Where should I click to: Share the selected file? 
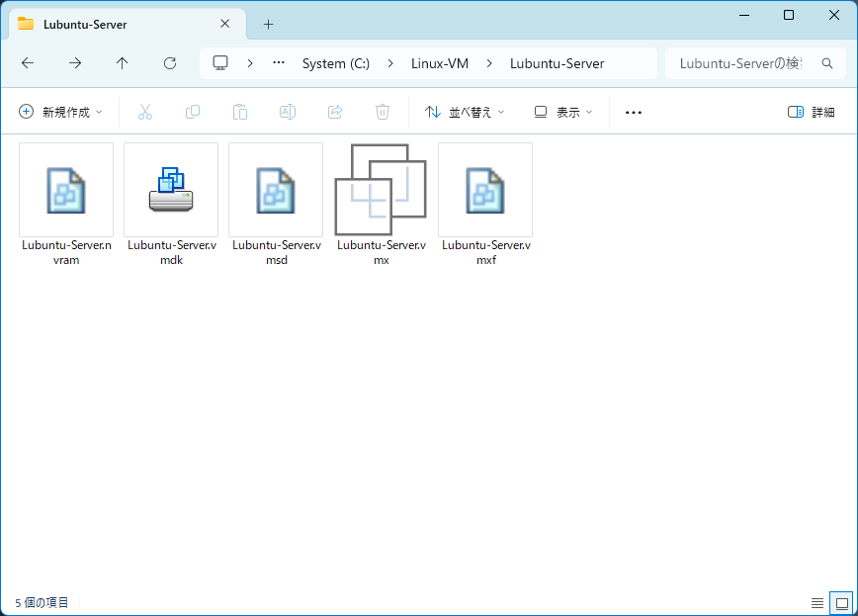point(335,112)
